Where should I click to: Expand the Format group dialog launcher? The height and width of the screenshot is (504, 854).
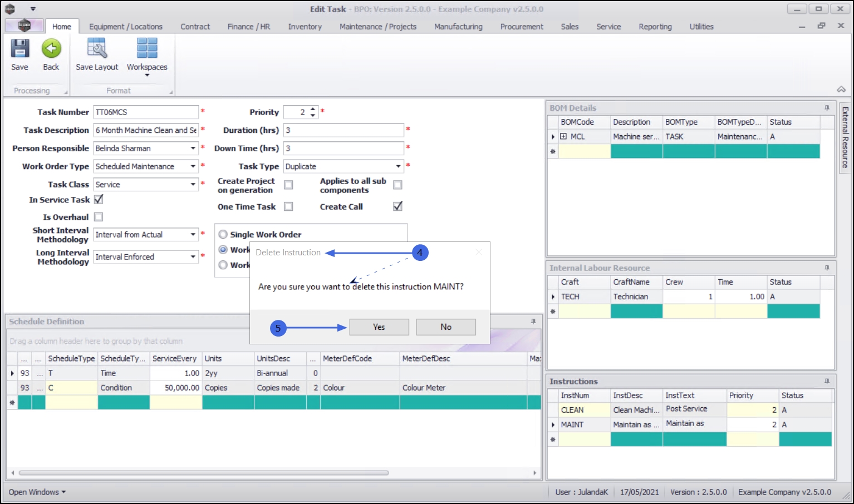pos(171,92)
